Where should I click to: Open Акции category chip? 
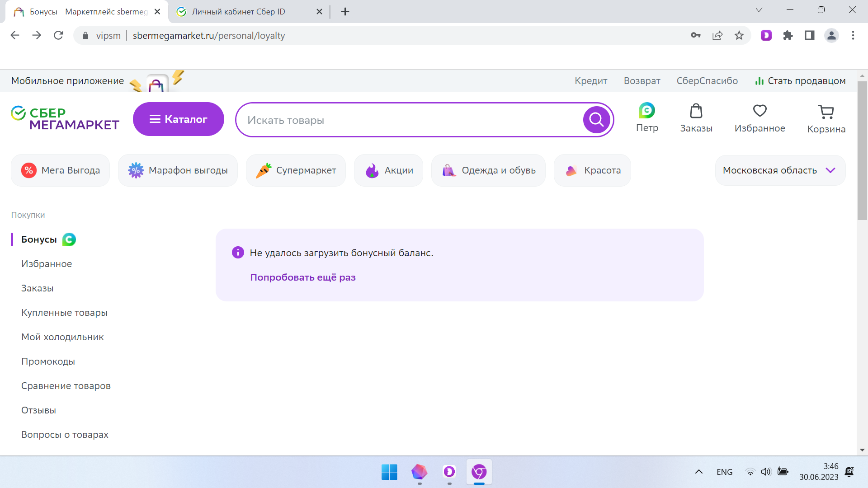[388, 170]
